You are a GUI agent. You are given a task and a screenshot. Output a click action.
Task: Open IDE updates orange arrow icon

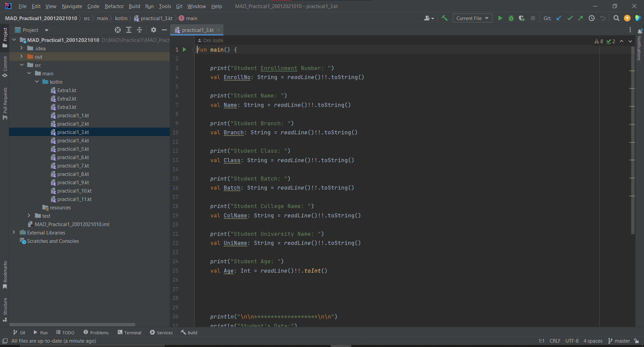[627, 18]
